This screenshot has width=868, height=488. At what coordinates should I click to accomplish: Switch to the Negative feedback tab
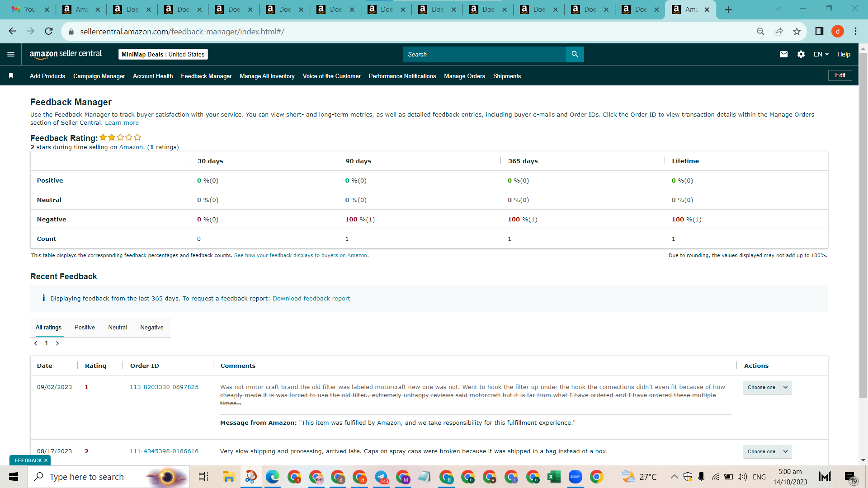coord(152,328)
